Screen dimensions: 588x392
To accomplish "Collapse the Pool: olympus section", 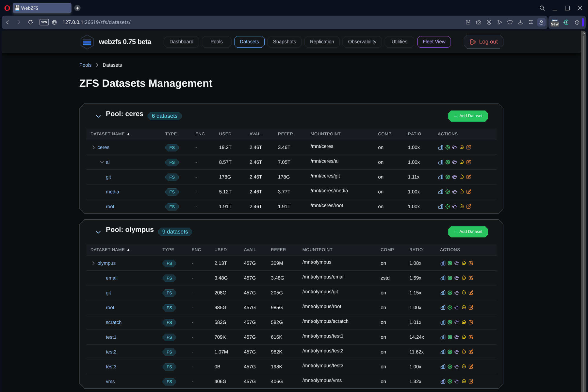I will (98, 232).
